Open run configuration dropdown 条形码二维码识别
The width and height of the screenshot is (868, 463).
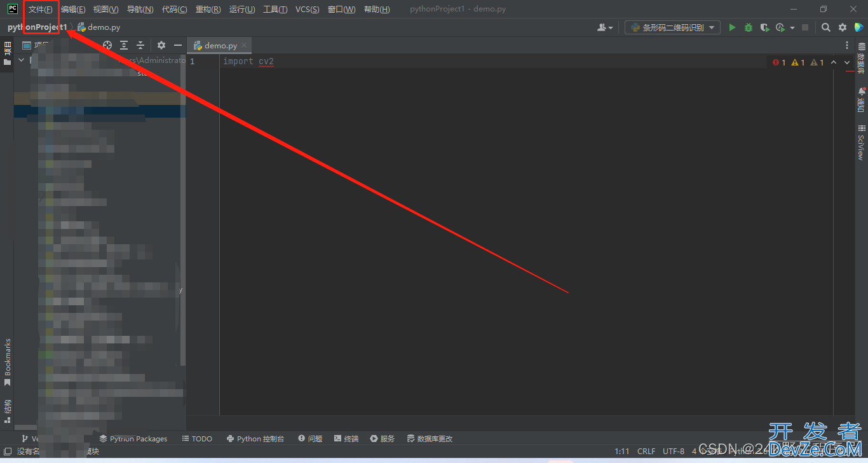(x=672, y=27)
